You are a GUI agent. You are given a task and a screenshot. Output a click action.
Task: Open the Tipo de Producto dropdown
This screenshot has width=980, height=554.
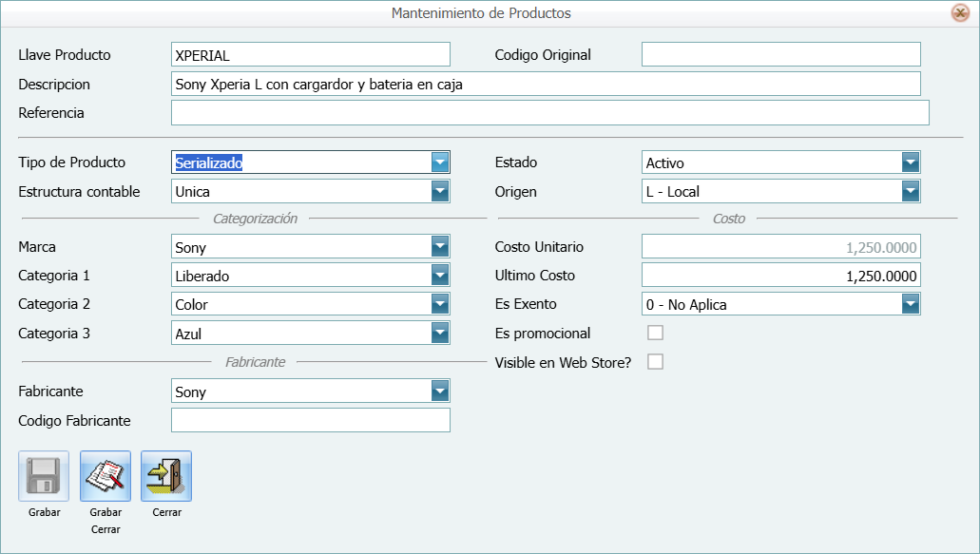coord(439,162)
